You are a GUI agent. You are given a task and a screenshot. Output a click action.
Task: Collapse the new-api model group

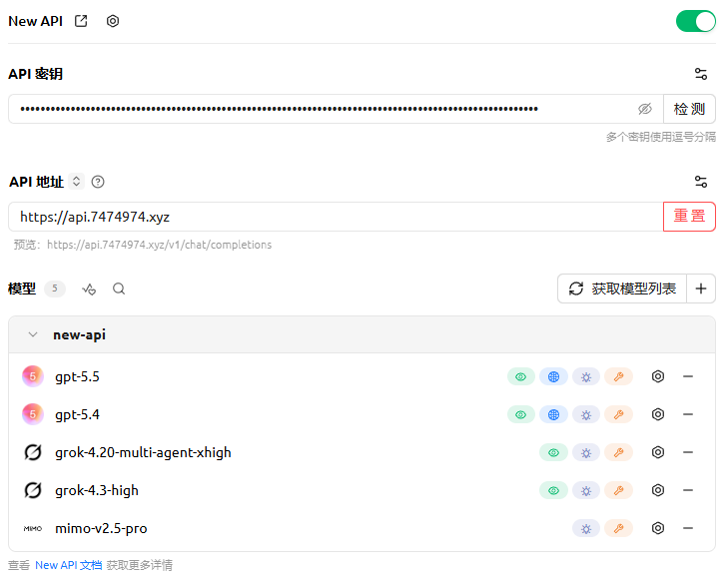(x=33, y=334)
